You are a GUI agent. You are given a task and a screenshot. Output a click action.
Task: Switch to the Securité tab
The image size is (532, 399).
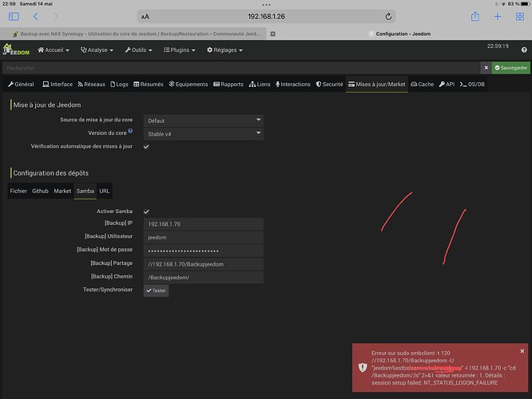[x=329, y=84]
